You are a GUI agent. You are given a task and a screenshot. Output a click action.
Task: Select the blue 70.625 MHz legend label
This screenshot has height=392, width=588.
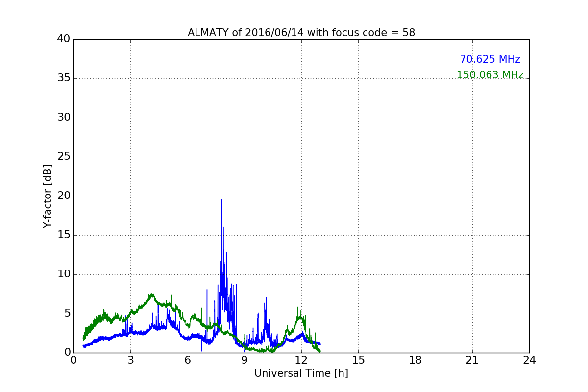tap(490, 59)
